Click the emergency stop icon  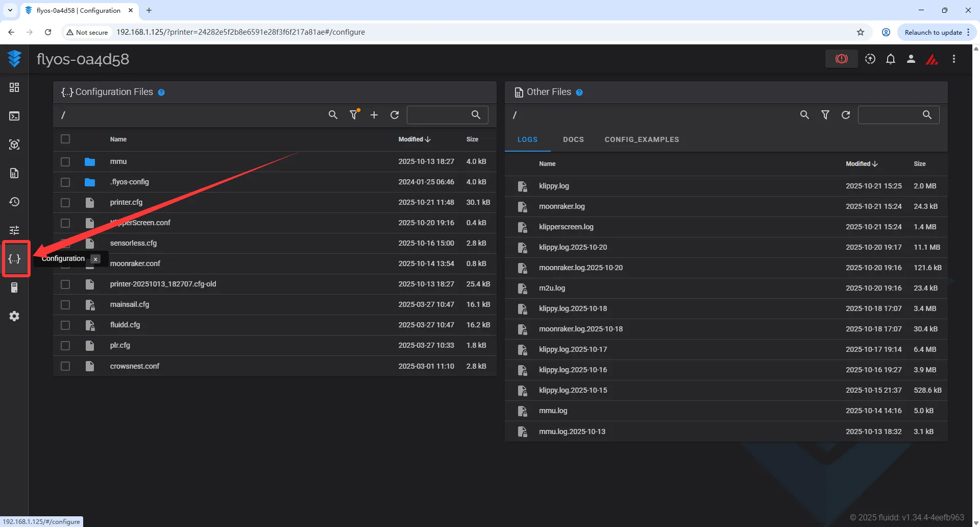coord(841,59)
